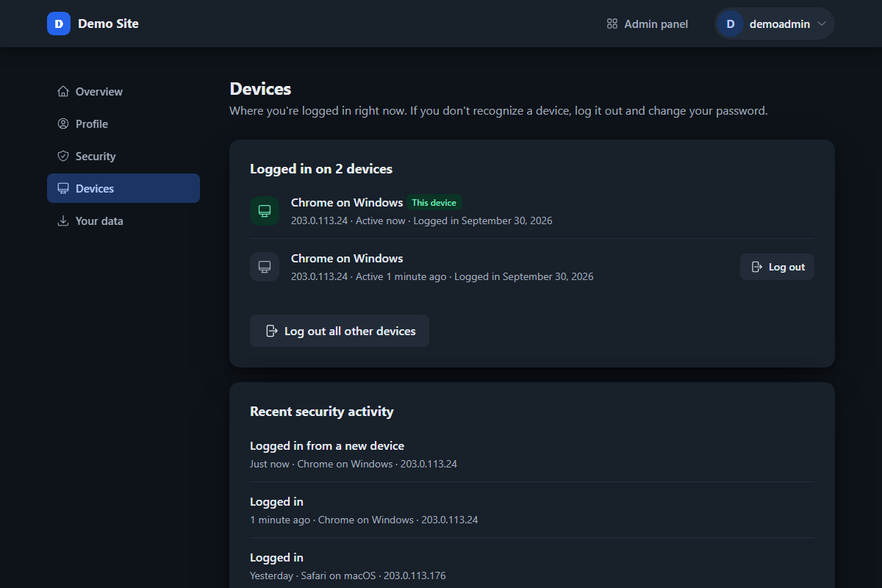Click the This device badge

[x=434, y=202]
